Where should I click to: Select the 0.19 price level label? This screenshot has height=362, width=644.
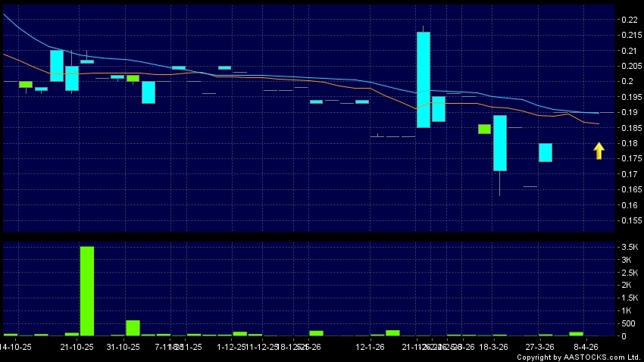point(628,112)
